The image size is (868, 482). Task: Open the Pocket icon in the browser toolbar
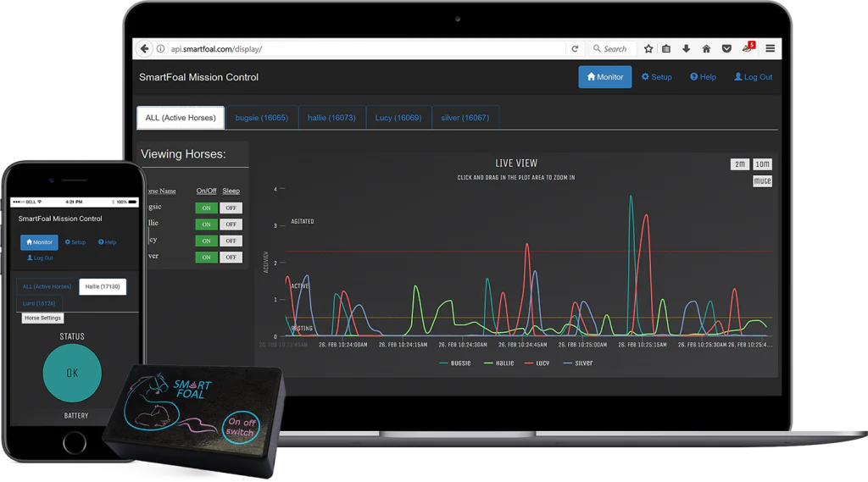pyautogui.click(x=726, y=49)
